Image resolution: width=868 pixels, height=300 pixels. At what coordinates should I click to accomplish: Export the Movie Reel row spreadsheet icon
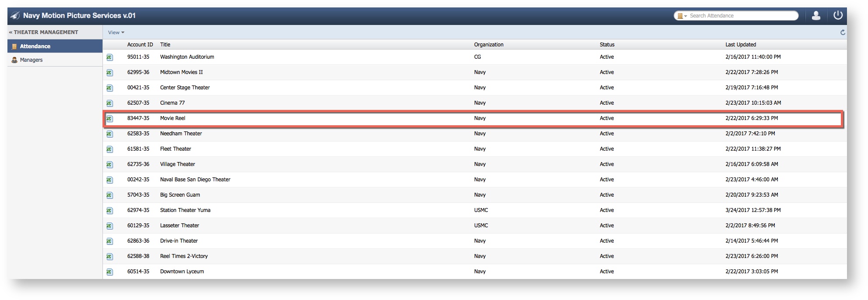[109, 119]
